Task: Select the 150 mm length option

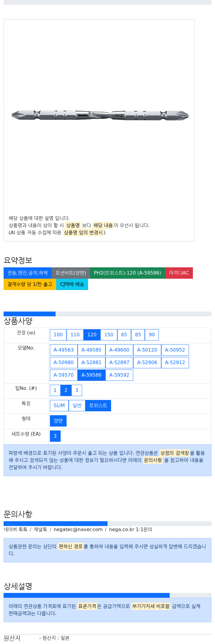Action: [109, 335]
